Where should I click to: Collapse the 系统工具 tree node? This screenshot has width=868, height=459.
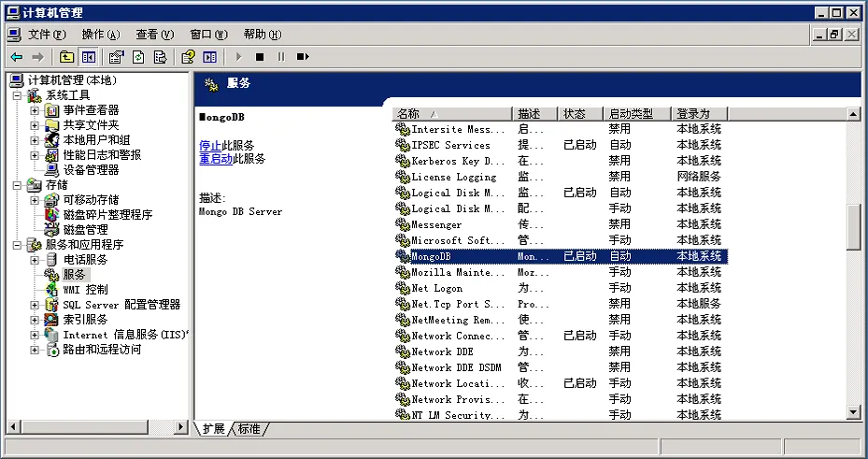point(18,95)
